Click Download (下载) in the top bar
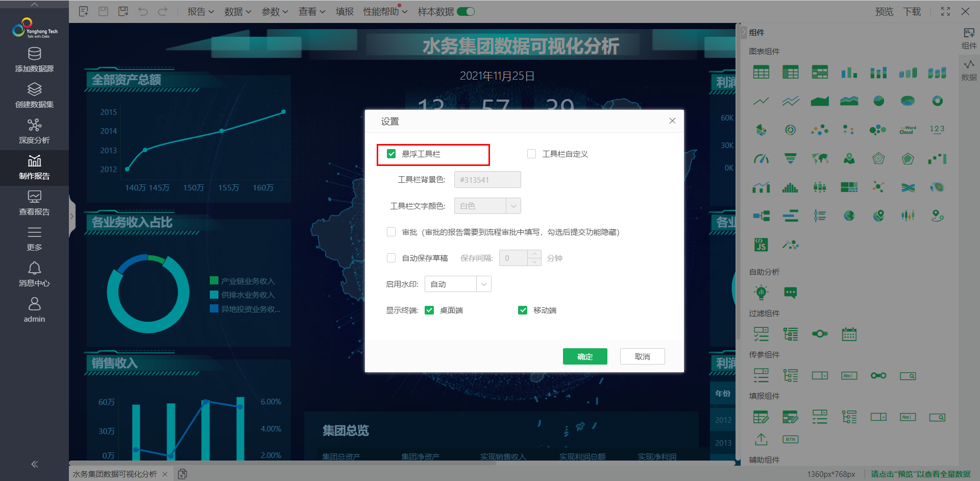 click(x=912, y=11)
